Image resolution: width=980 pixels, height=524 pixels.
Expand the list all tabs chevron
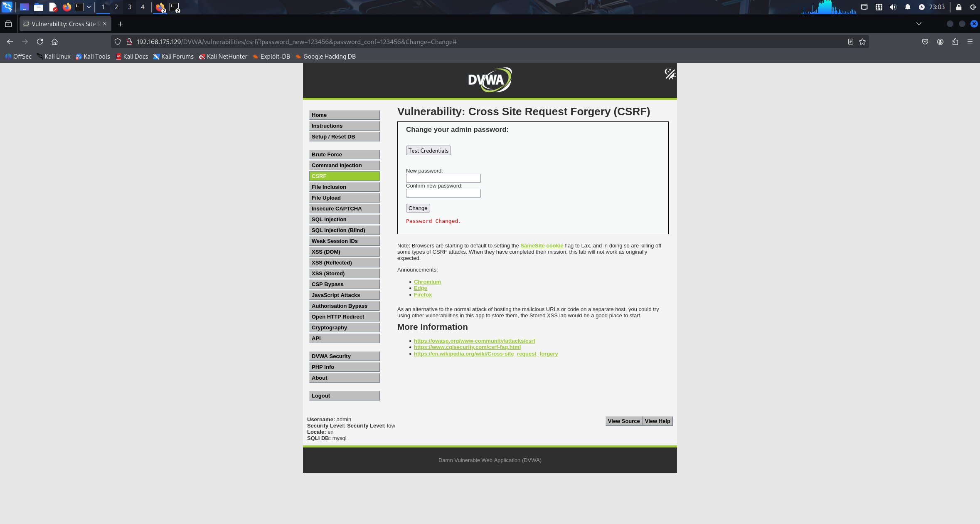(x=919, y=24)
